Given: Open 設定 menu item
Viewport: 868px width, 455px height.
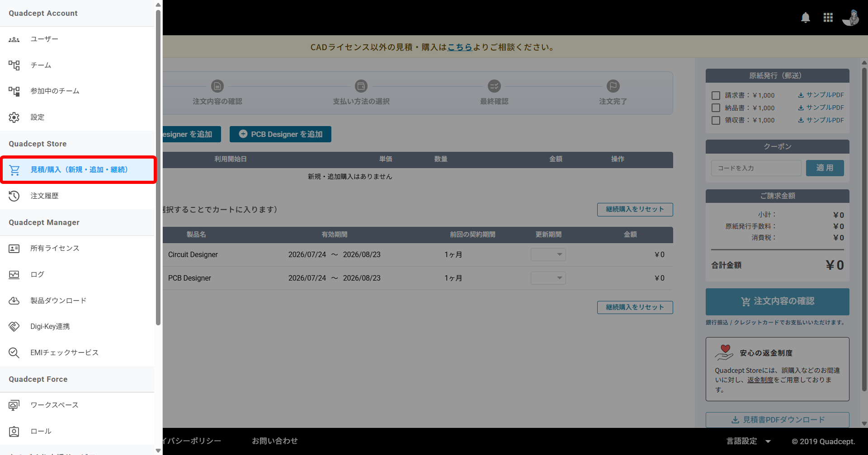Looking at the screenshot, I should 77,117.
